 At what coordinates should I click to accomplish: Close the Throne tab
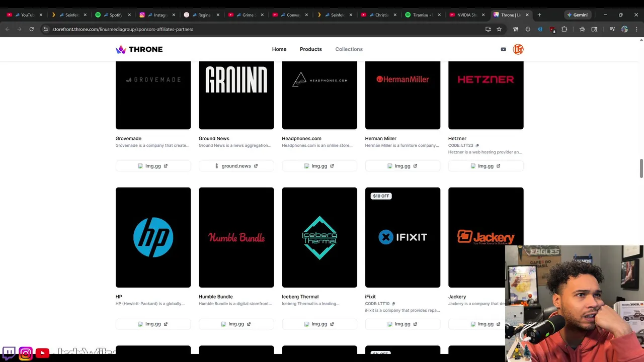[527, 15]
